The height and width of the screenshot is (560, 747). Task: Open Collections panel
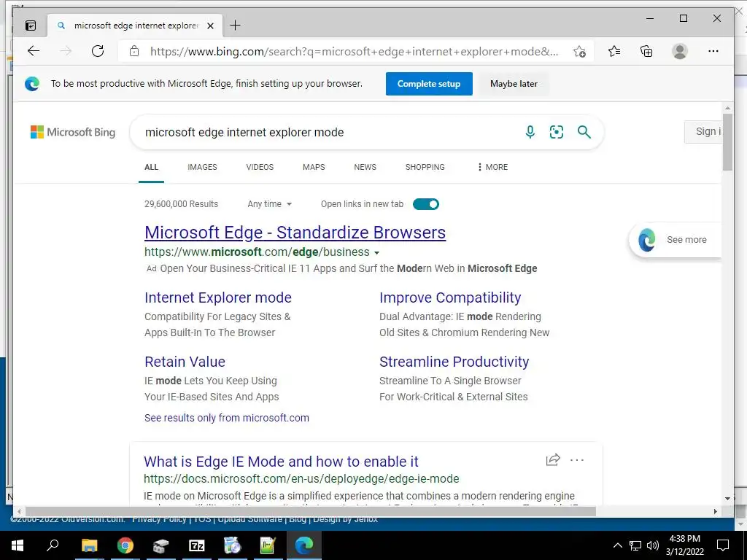point(646,51)
